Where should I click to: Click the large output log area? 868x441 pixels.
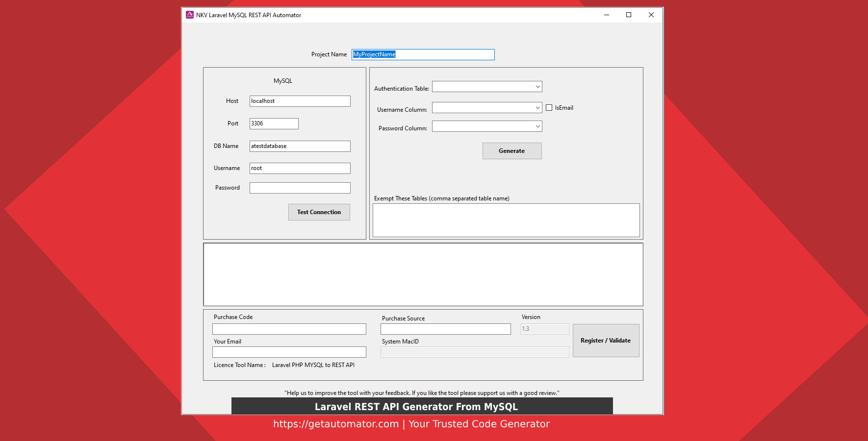pos(423,274)
